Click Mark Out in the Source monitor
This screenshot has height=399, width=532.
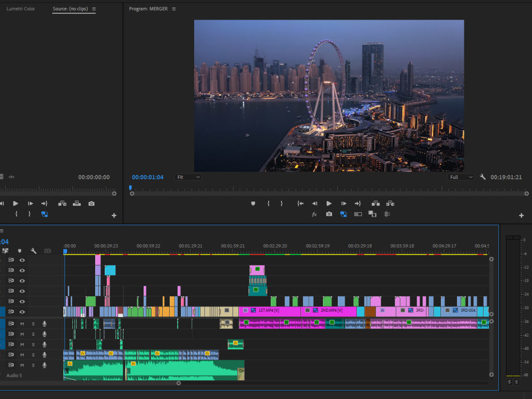point(29,214)
